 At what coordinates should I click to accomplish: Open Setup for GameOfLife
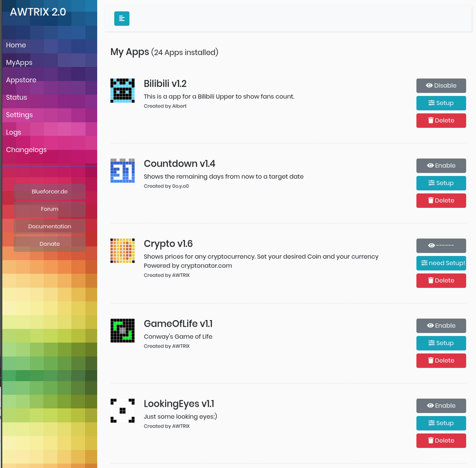441,343
